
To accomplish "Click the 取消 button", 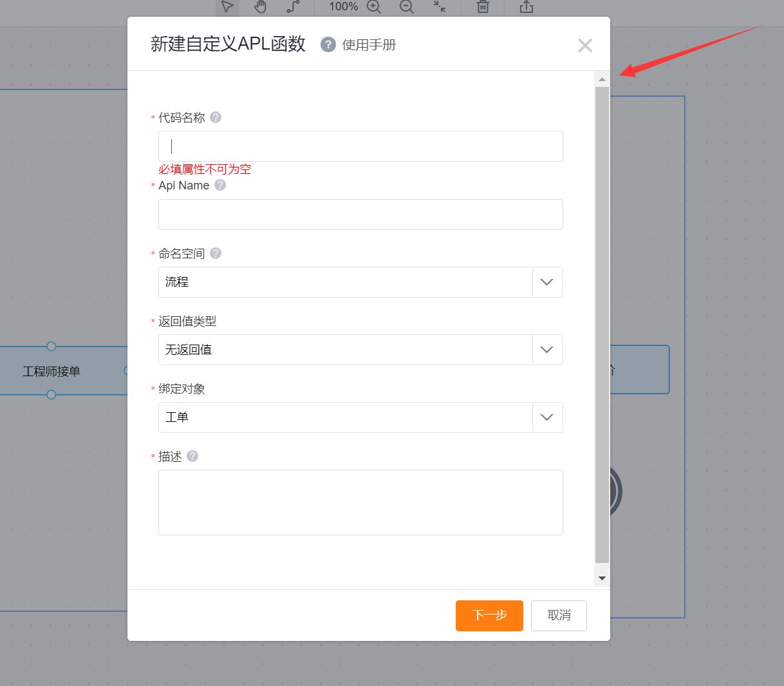I will click(x=559, y=616).
